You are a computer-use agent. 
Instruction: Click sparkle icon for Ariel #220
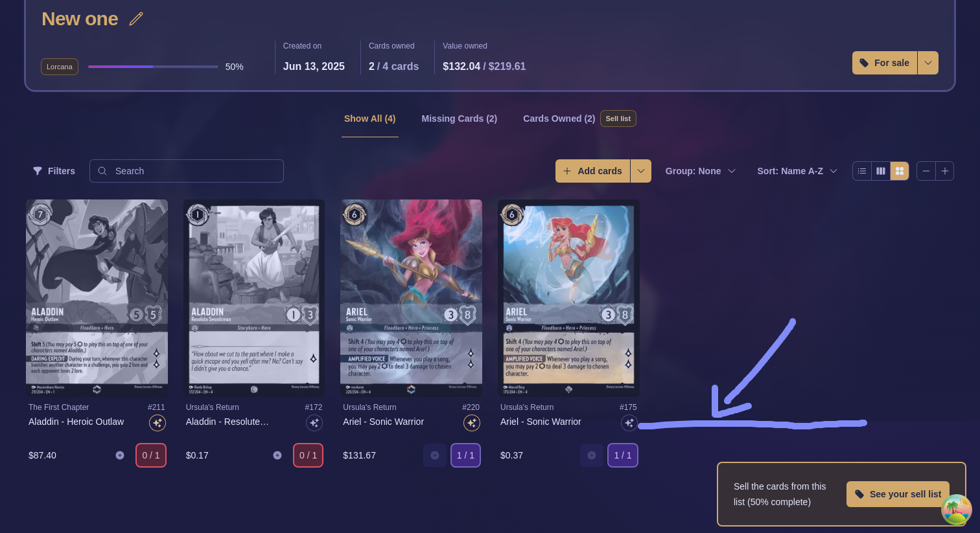[x=472, y=423]
